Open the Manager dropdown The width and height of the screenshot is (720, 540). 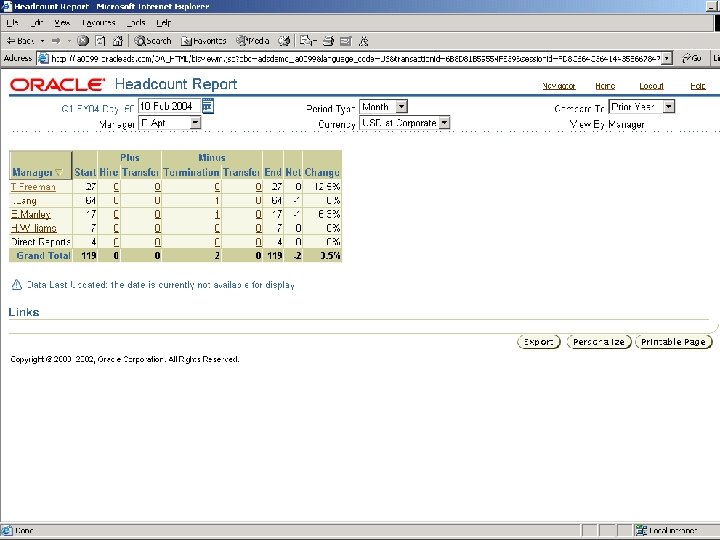point(169,123)
